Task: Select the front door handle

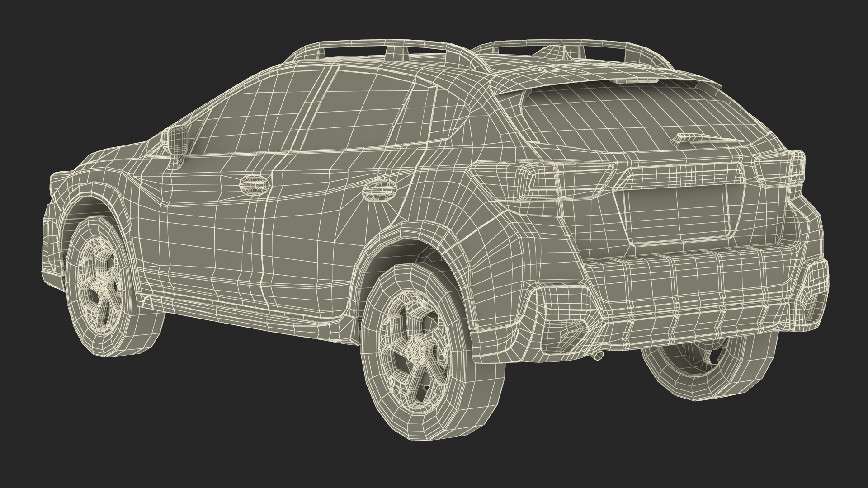Action: (254, 185)
